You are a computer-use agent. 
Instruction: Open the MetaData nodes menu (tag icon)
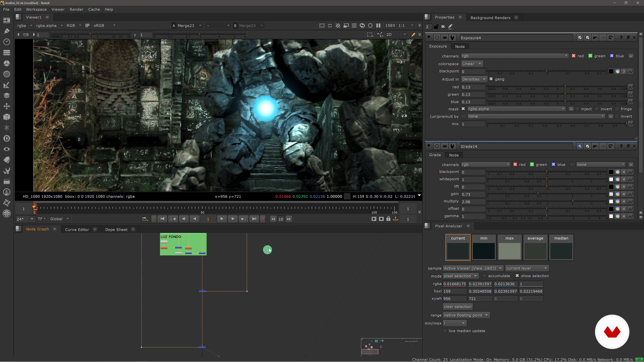coord(7,160)
